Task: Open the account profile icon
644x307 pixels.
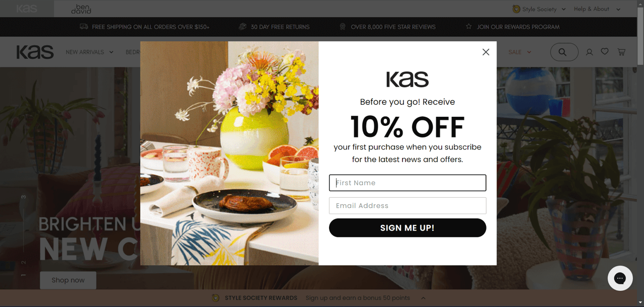Action: point(589,52)
